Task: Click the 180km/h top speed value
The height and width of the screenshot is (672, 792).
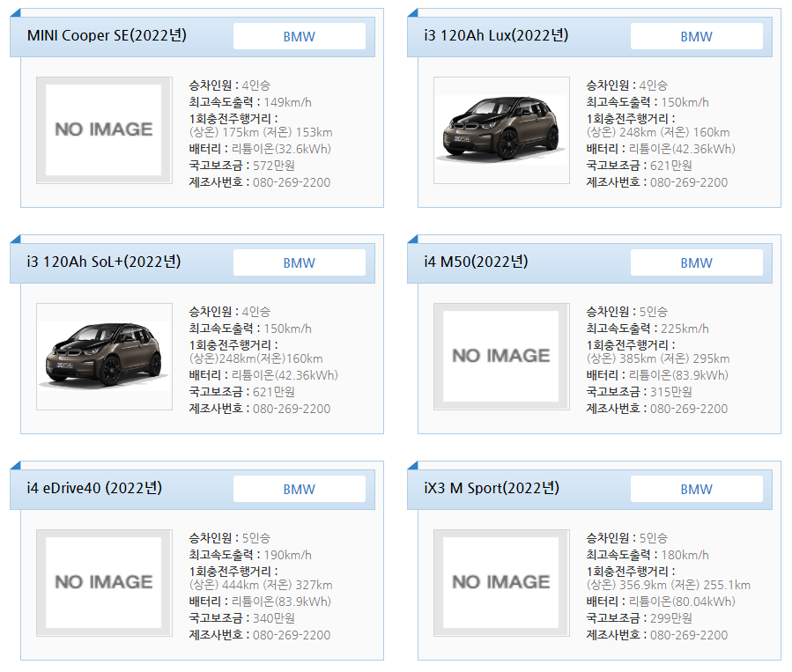Action: 685,555
